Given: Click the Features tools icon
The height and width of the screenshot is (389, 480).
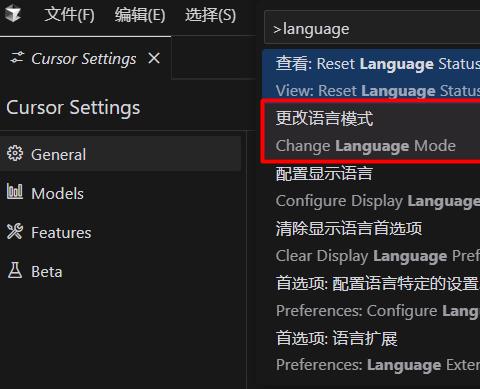Looking at the screenshot, I should point(15,231).
